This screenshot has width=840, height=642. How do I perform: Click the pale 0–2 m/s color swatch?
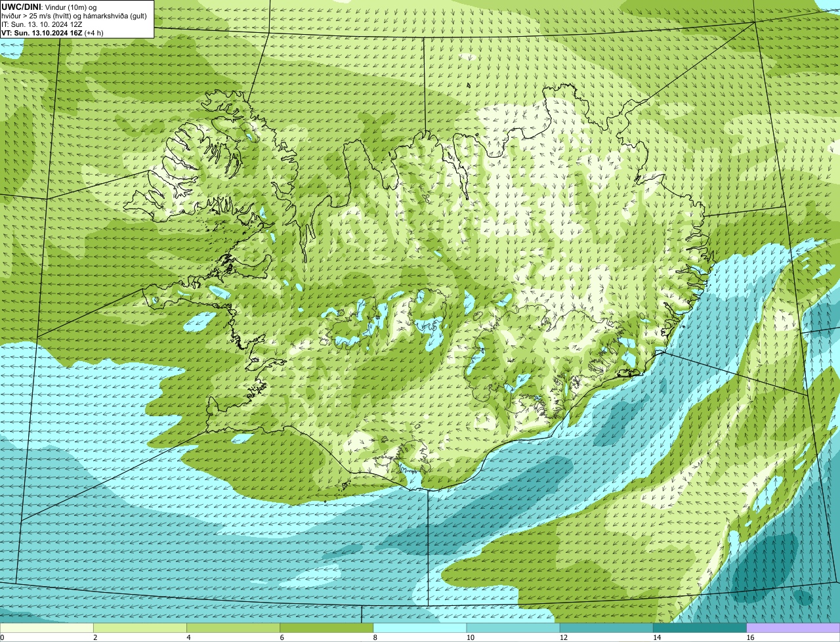point(47,628)
